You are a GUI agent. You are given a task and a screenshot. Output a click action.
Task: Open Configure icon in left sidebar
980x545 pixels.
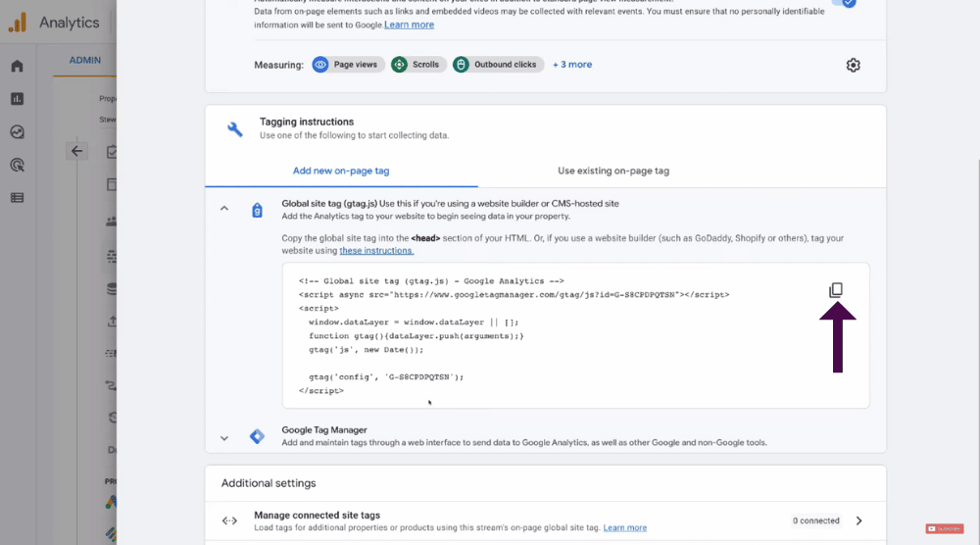(x=17, y=197)
